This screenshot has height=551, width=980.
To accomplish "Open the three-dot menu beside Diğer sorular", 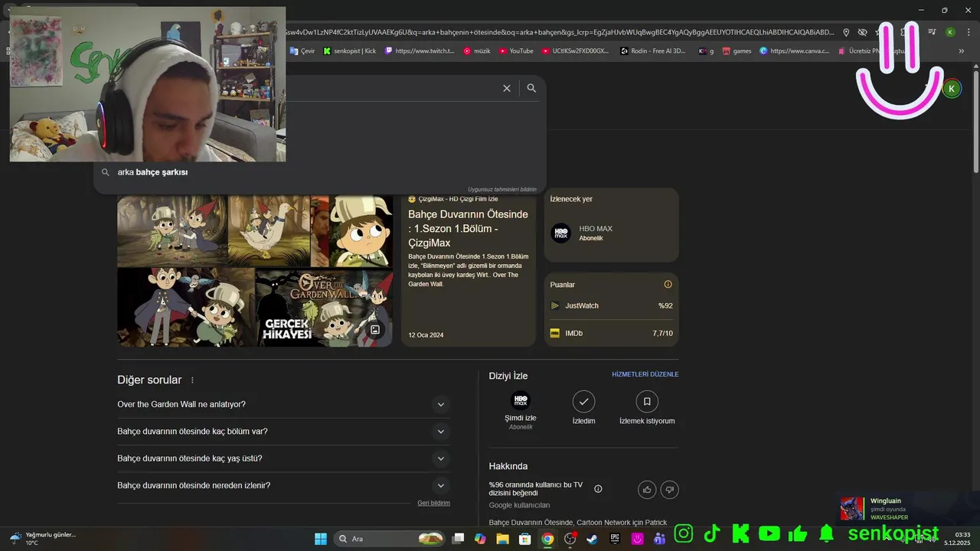I will [192, 380].
